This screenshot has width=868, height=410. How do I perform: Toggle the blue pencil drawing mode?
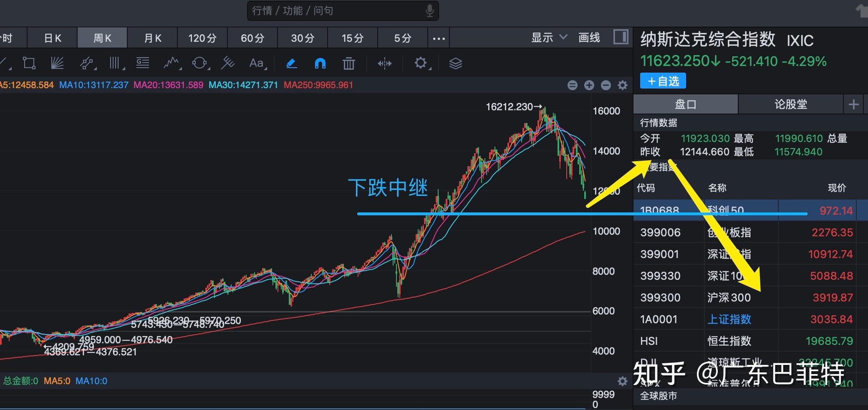tap(291, 63)
